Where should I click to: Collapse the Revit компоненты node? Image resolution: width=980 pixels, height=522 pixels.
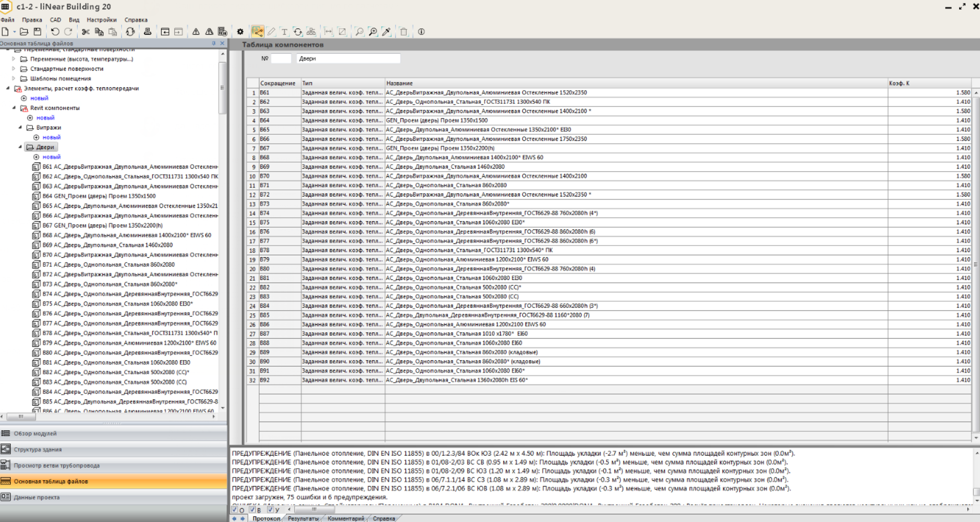pos(14,108)
